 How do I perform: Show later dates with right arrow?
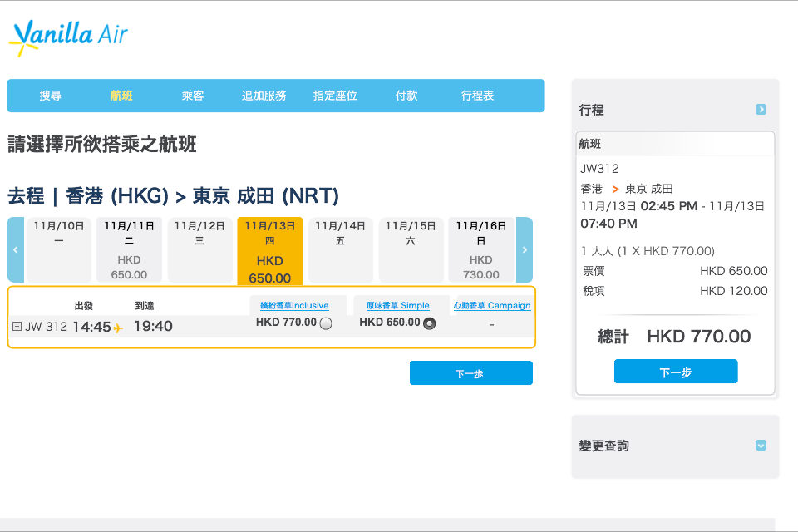[x=524, y=249]
